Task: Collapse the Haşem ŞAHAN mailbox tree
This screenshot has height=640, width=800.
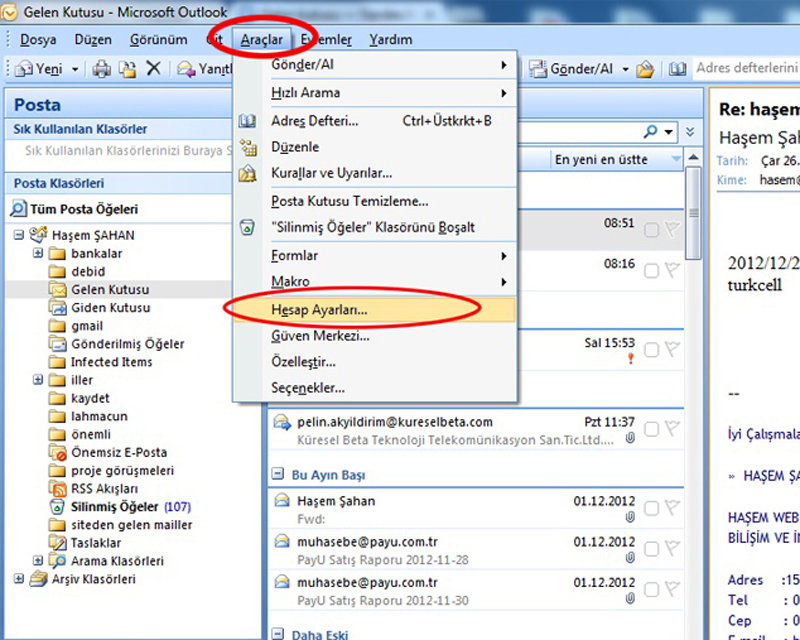Action: tap(19, 235)
